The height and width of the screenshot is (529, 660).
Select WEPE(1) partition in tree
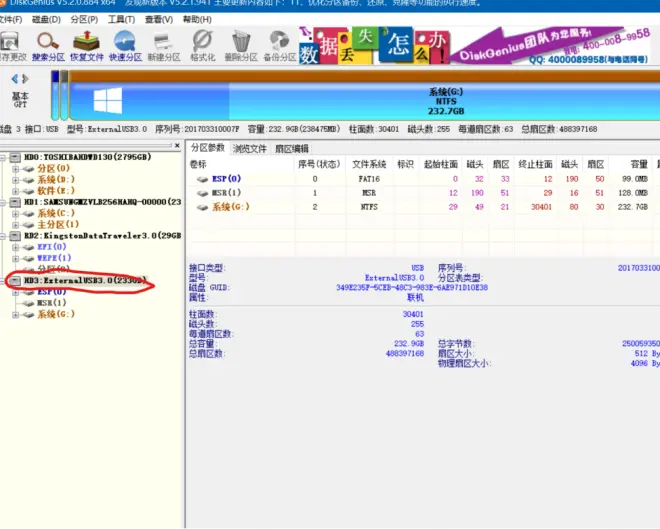[54, 258]
